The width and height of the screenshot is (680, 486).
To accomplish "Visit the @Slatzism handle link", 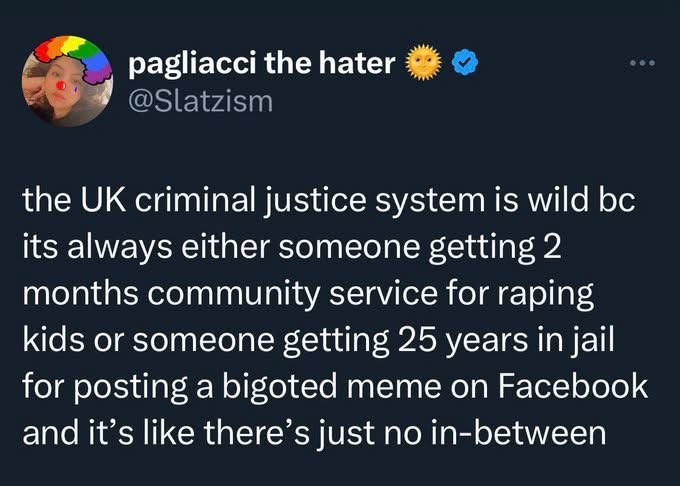I will pyautogui.click(x=200, y=101).
